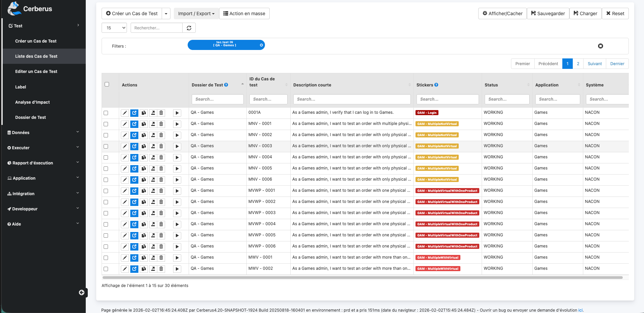Viewport: 644px width, 313px height.
Task: Export test case MVWP - 0001 using export icon
Action: (153, 191)
